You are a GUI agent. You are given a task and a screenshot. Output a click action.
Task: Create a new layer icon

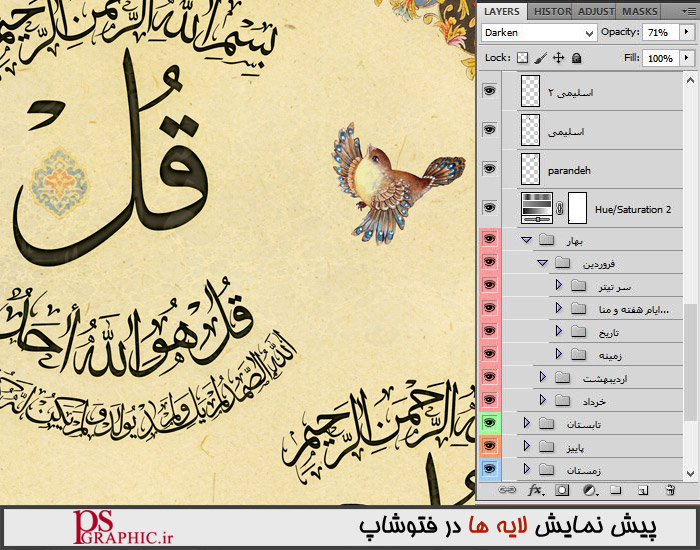tap(642, 490)
